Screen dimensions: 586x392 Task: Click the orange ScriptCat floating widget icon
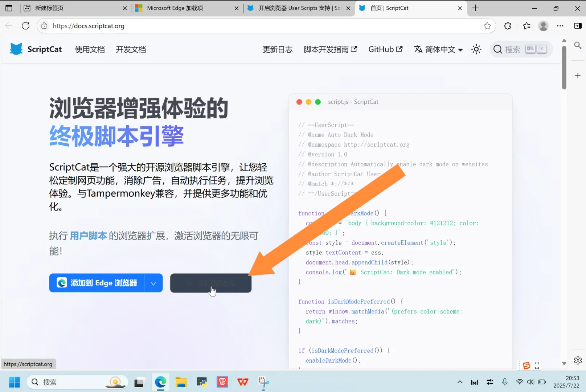[526, 366]
